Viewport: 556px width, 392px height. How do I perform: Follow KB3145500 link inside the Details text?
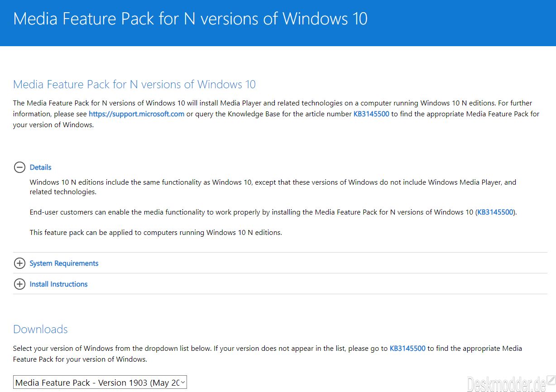pyautogui.click(x=496, y=212)
